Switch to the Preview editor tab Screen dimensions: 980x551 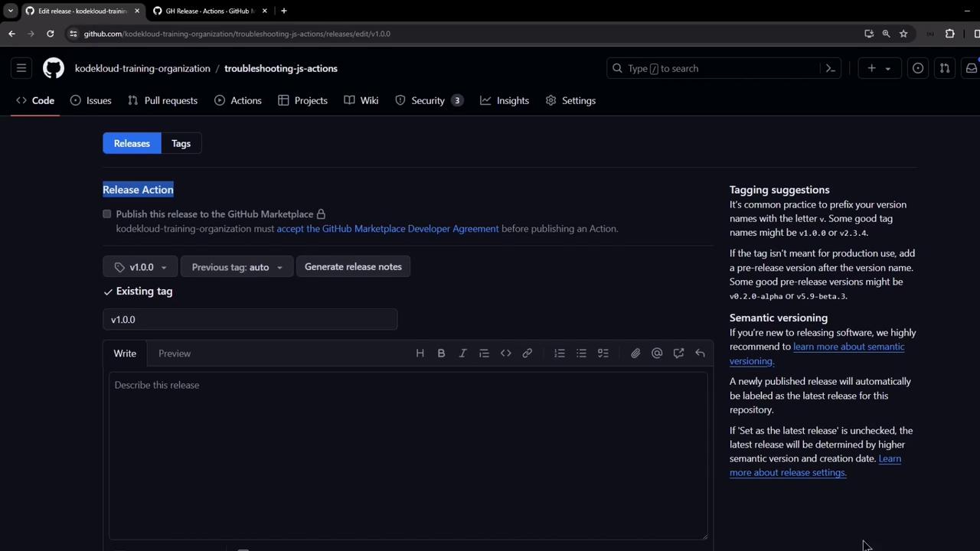point(175,354)
